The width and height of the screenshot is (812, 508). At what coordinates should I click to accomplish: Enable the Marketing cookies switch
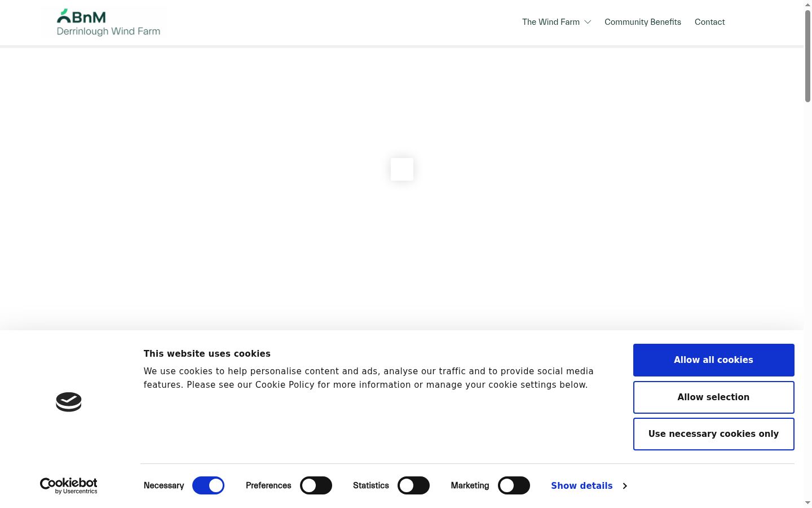(514, 485)
